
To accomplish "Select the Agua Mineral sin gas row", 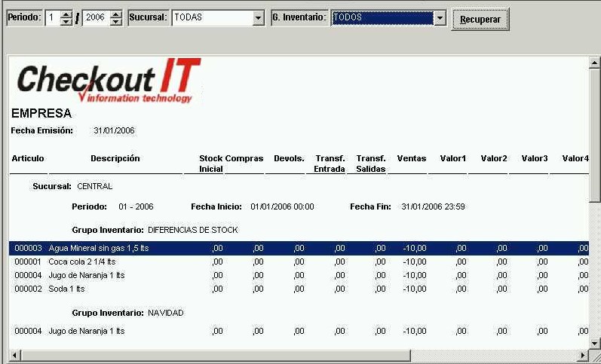I will (87, 248).
